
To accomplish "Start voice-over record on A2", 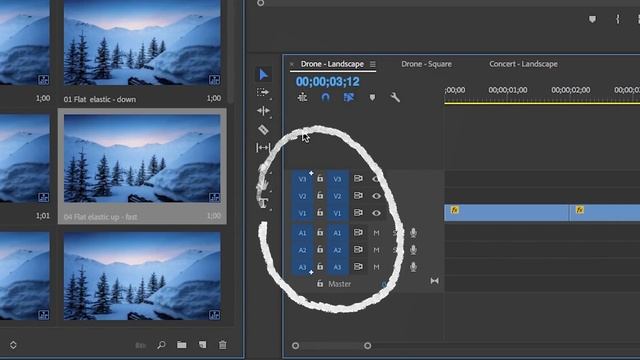I will (x=413, y=250).
